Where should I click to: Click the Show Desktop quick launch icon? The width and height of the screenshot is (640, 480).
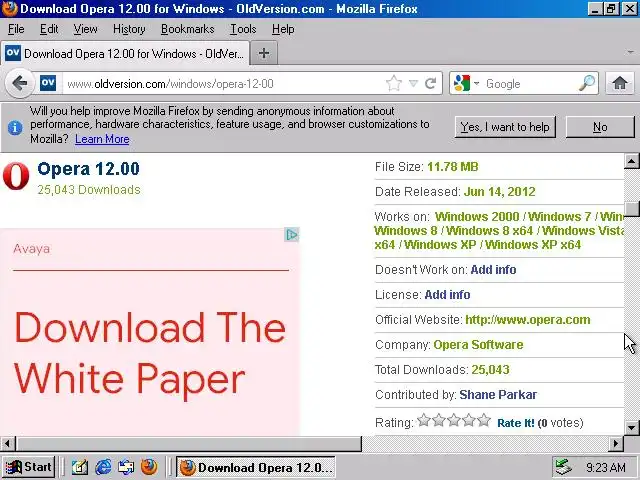[126, 467]
